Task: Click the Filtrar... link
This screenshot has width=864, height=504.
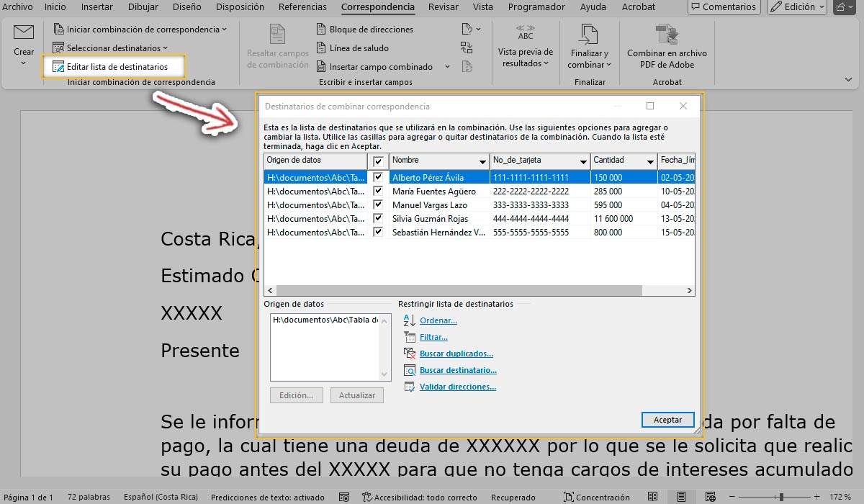Action: 433,337
